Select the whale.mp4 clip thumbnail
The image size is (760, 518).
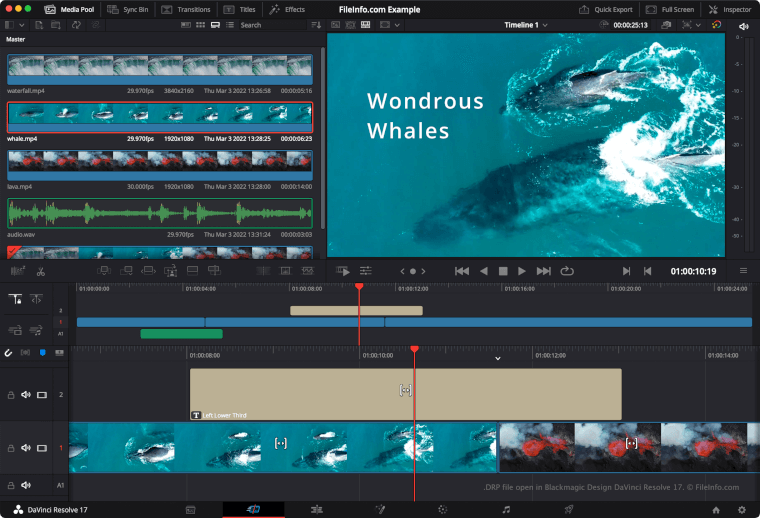click(x=160, y=117)
